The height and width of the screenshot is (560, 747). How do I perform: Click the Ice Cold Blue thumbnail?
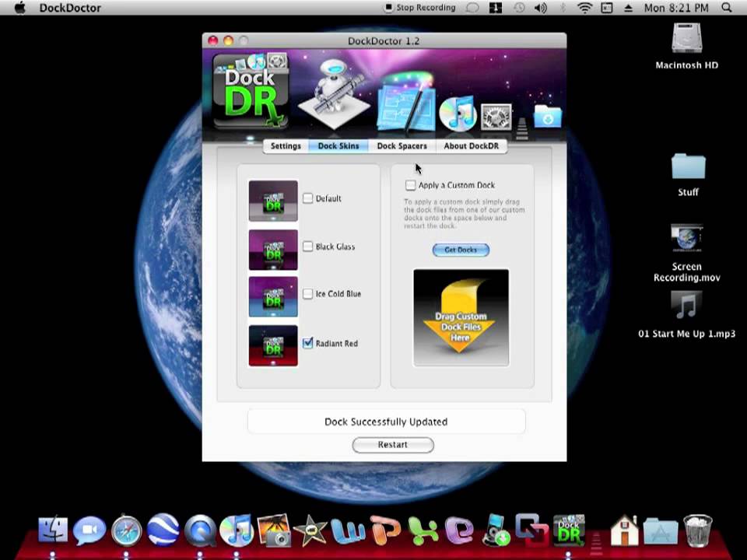point(273,296)
